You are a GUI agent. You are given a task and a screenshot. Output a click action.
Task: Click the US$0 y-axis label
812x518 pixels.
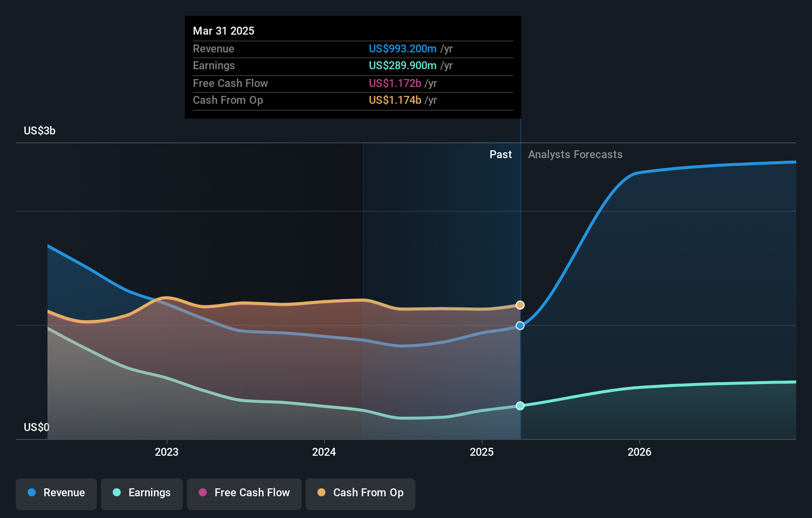(x=37, y=427)
